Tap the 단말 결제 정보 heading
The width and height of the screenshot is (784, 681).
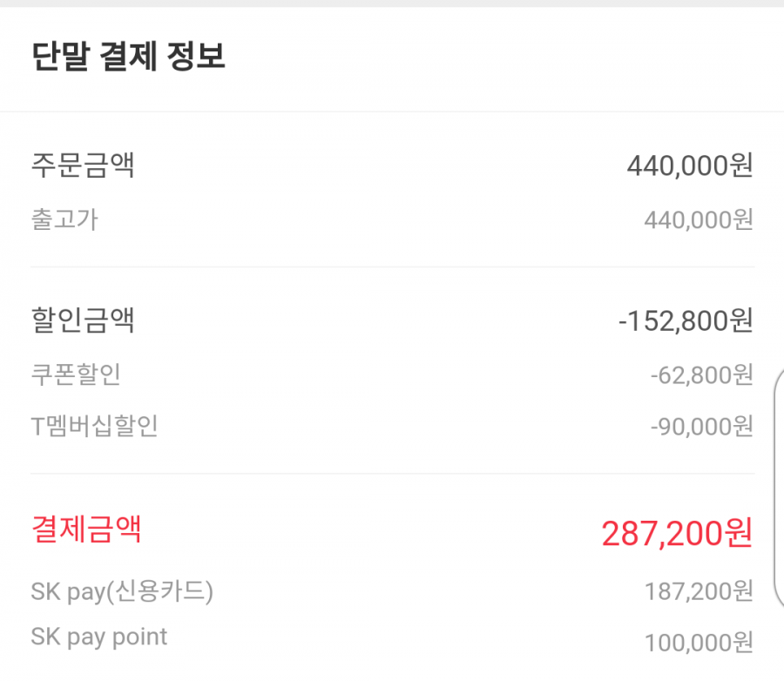click(x=128, y=56)
